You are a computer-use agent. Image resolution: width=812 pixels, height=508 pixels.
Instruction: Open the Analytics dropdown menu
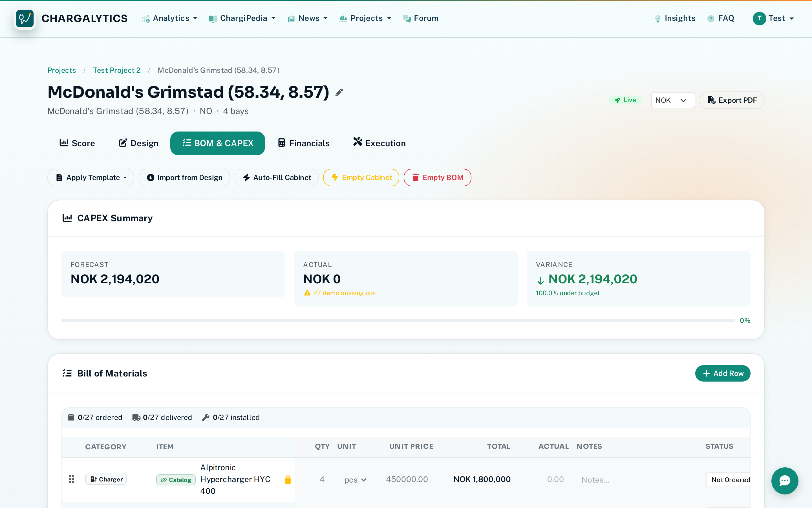click(170, 18)
